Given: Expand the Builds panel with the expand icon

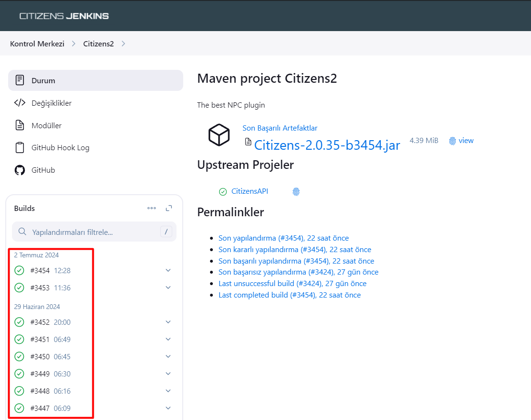Looking at the screenshot, I should 169,208.
